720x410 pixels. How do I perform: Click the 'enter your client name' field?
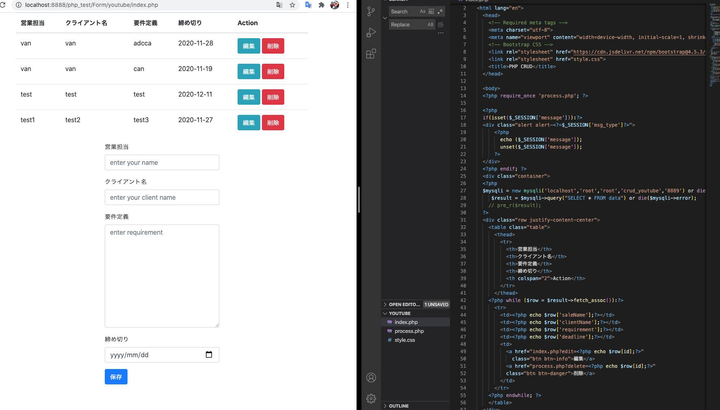point(162,198)
